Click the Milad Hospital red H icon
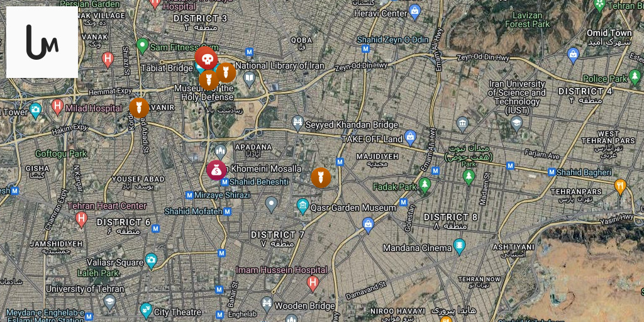This screenshot has height=322, width=644. pos(57,108)
